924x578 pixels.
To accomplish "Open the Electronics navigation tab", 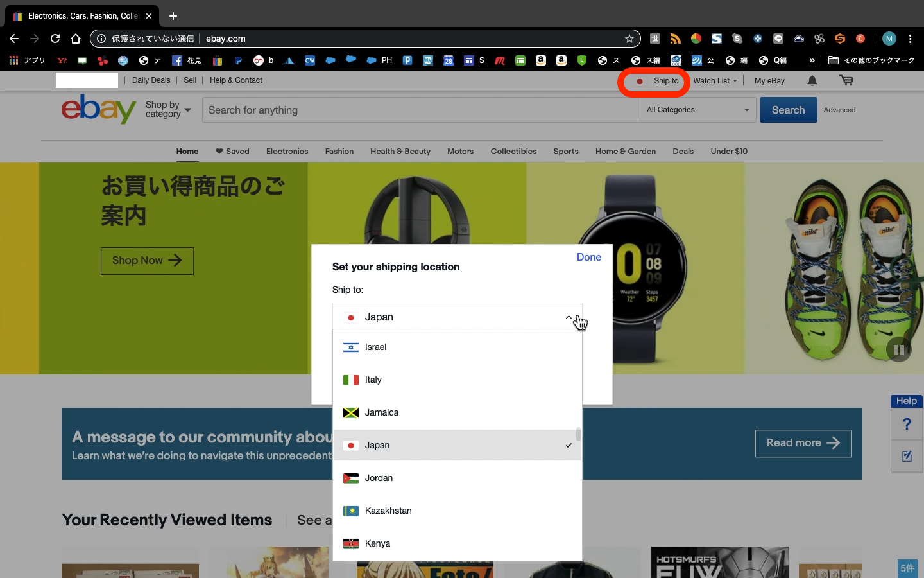I will coord(287,152).
